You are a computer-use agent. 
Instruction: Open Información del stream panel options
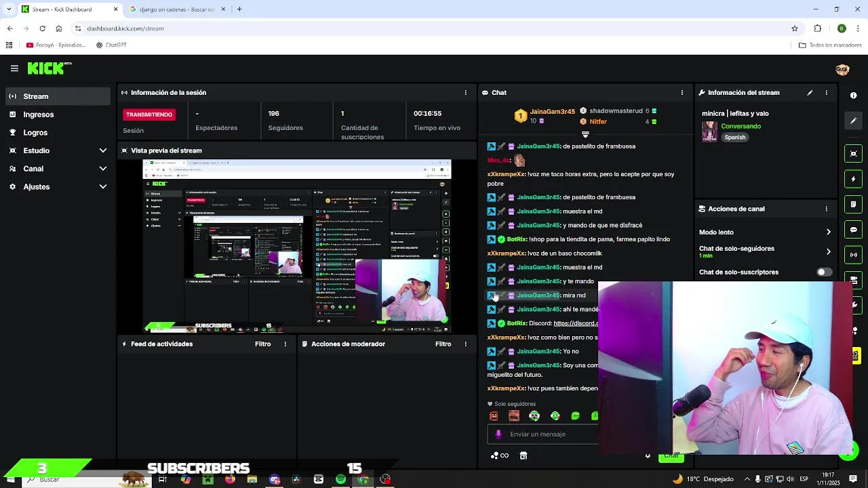pos(826,93)
